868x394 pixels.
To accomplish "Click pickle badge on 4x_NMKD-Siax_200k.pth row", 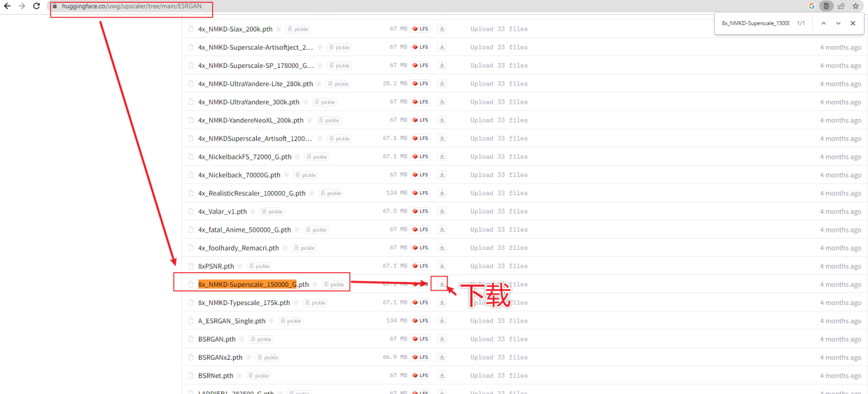I will (x=297, y=29).
